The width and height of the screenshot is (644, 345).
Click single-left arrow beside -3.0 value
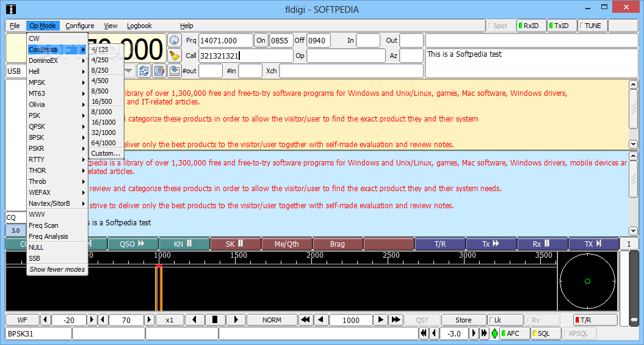434,333
